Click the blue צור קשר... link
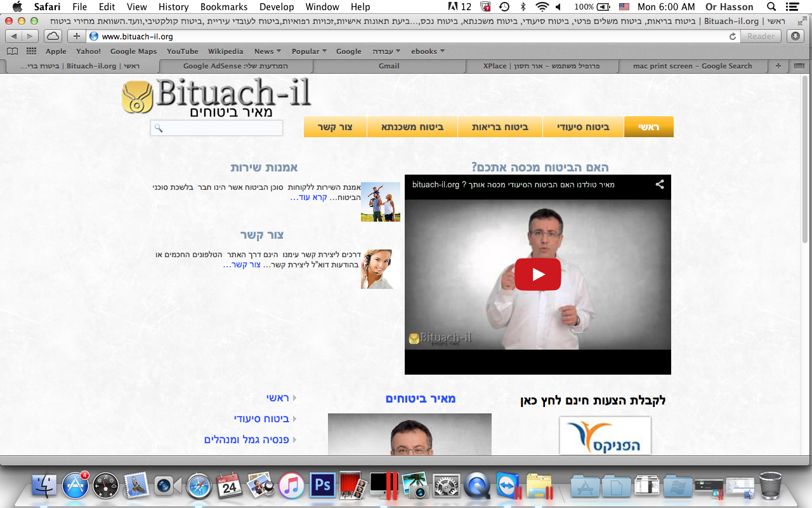The height and width of the screenshot is (508, 812). pos(242,265)
